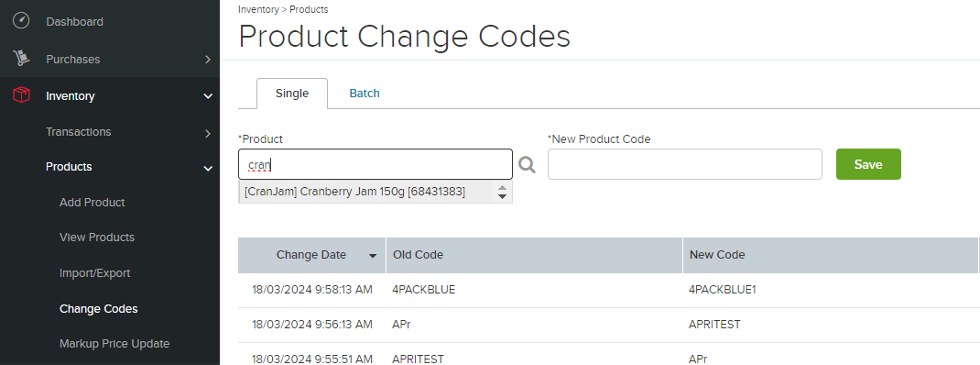The image size is (980, 365).
Task: Click the magnifier search icon beside Product
Action: coord(527,165)
